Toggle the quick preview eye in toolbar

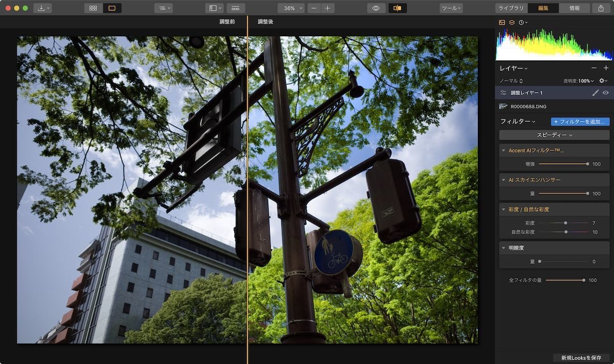[376, 8]
